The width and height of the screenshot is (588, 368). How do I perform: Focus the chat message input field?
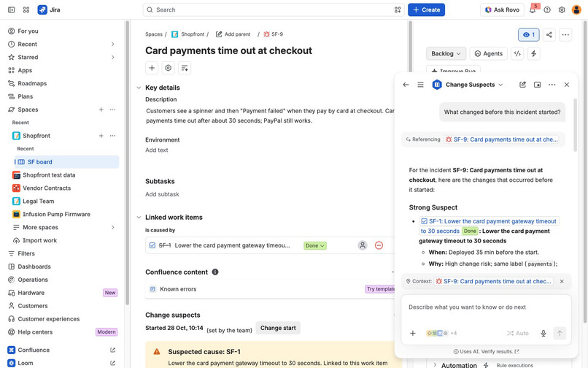[x=486, y=307]
